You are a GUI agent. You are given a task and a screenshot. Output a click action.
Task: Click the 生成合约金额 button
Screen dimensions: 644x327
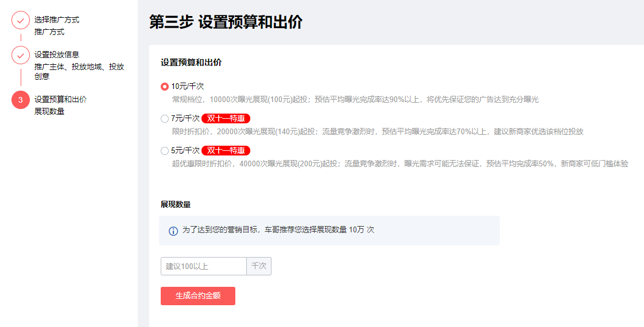point(198,296)
